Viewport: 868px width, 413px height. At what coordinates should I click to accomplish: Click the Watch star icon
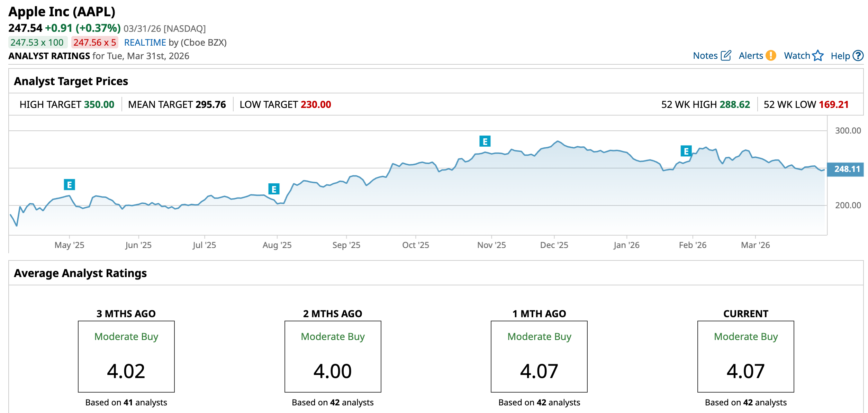tap(818, 56)
